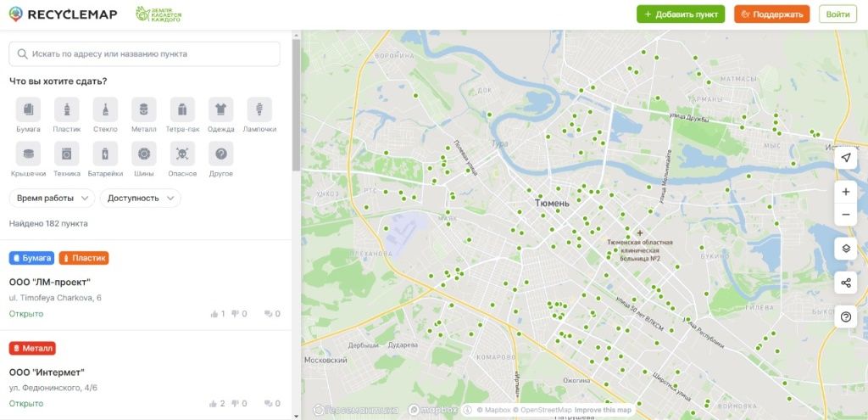Select the Пластик waste filter icon
The image size is (868, 420).
pyautogui.click(x=66, y=109)
